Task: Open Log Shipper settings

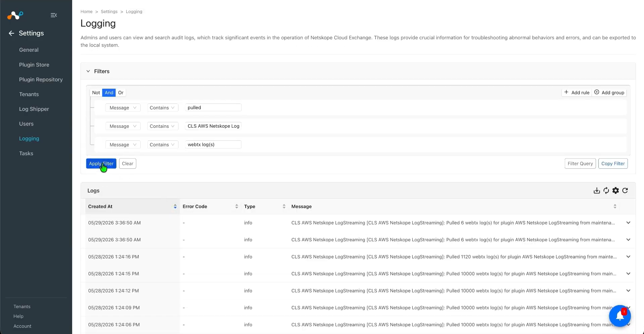Action: [x=34, y=109]
